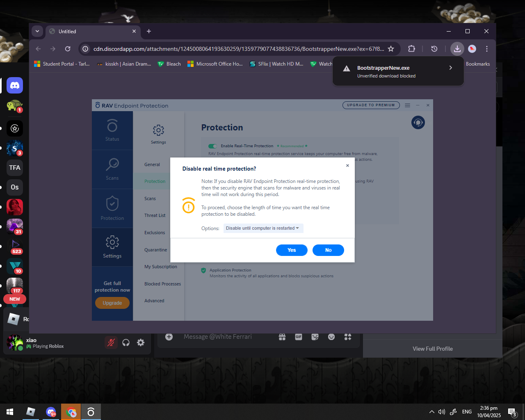The height and width of the screenshot is (420, 525).
Task: Open the Discord GIF picker
Action: [x=299, y=337]
